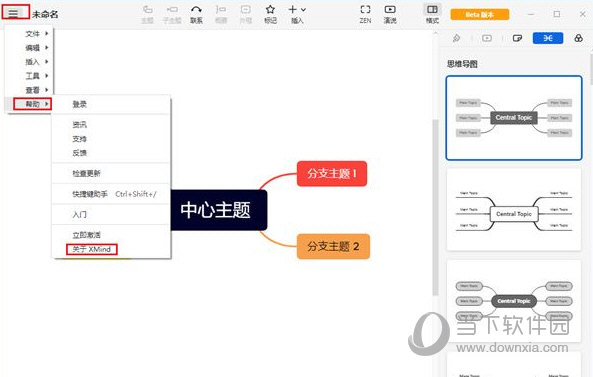Start the 演说 pitch presentation

click(x=390, y=14)
